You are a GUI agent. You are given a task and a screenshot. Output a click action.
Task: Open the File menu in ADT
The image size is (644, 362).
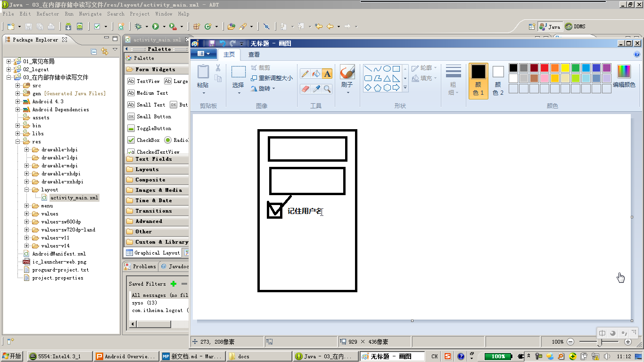click(8, 14)
